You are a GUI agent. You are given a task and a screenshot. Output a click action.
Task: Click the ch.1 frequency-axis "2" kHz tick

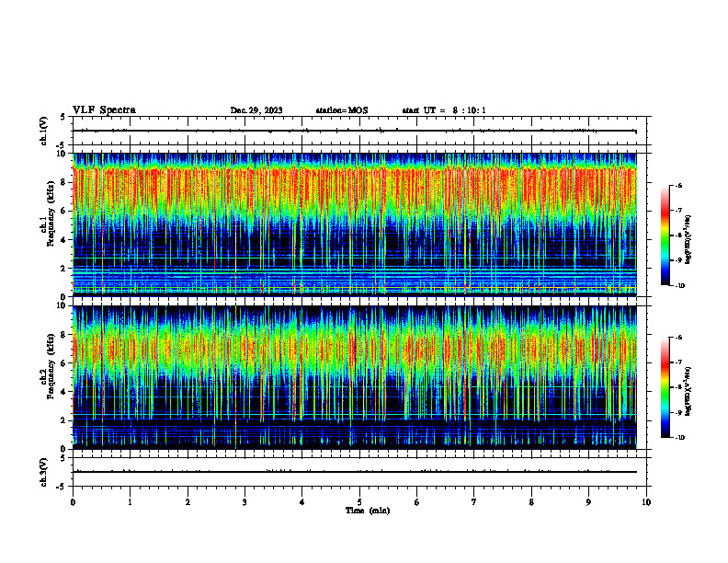point(63,269)
